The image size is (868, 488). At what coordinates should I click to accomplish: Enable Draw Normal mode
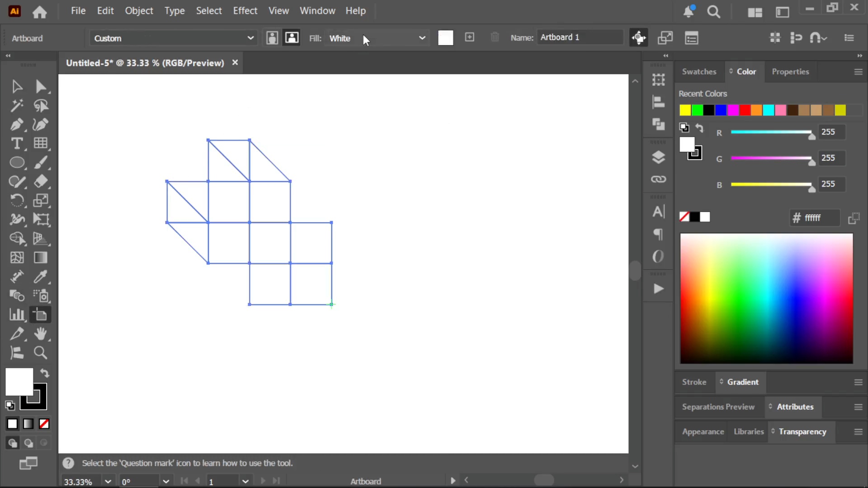[12, 443]
